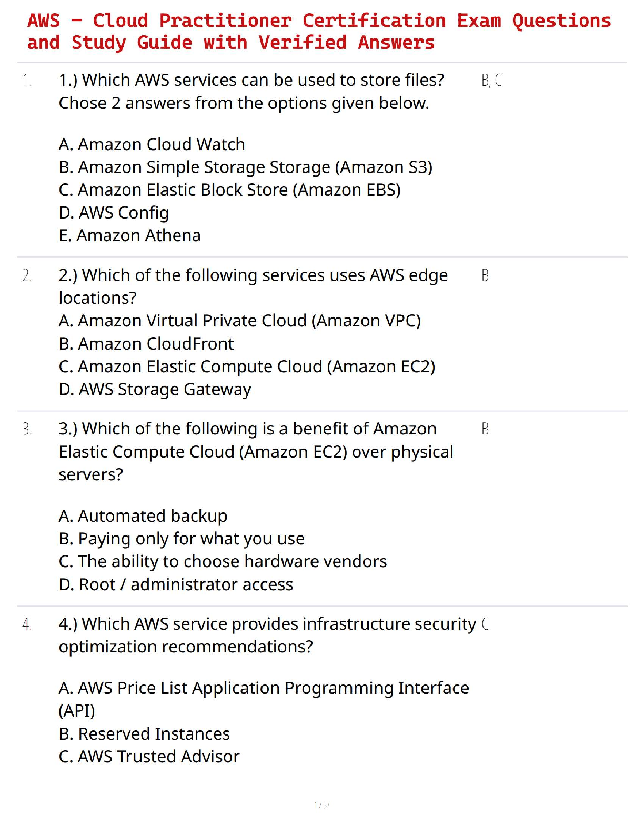644x834 pixels.
Task: Click option B, Amazon Simple Storage Service
Action: (x=245, y=167)
